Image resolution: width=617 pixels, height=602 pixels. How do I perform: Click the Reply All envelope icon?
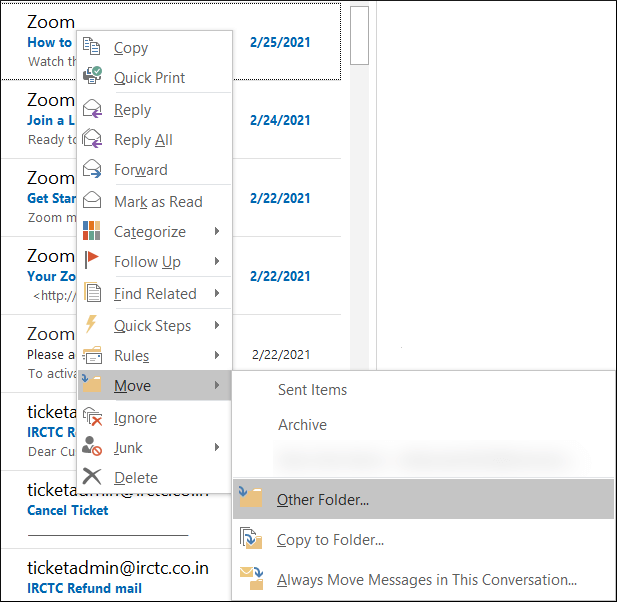click(x=92, y=138)
